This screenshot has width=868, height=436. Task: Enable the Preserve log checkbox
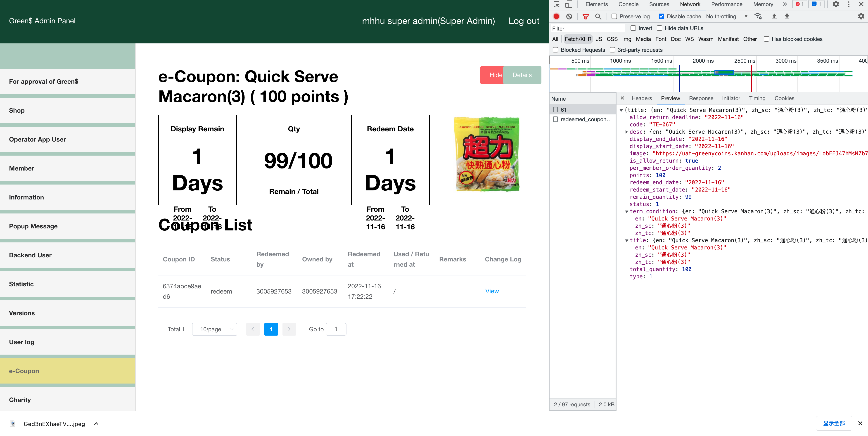point(614,16)
